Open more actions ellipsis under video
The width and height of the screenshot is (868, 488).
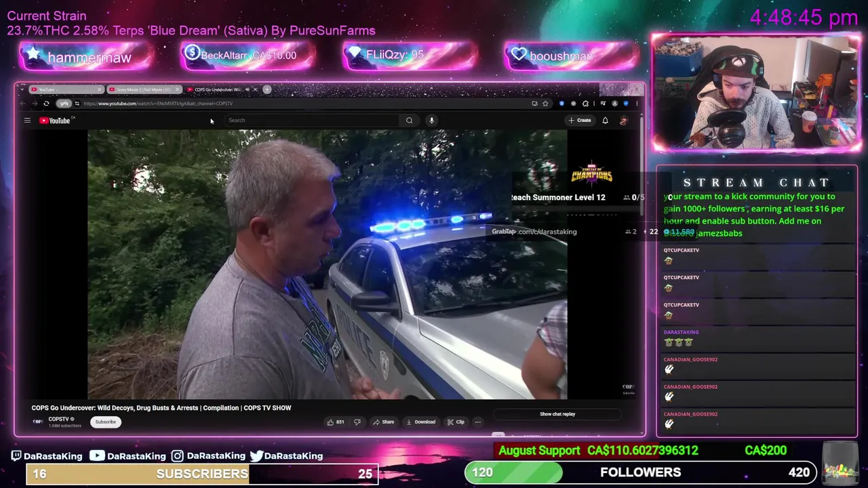[477, 422]
